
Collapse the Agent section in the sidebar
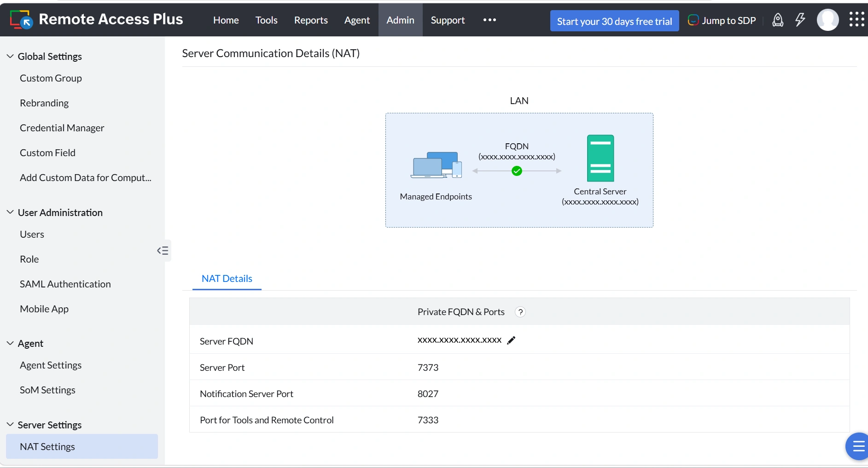pos(10,343)
